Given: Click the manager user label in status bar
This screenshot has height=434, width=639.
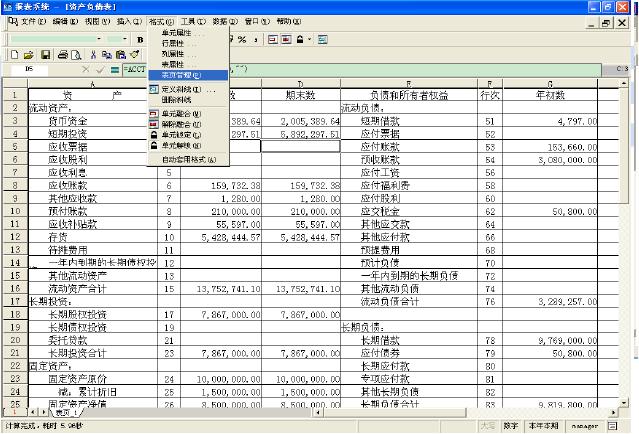Looking at the screenshot, I should (x=585, y=426).
